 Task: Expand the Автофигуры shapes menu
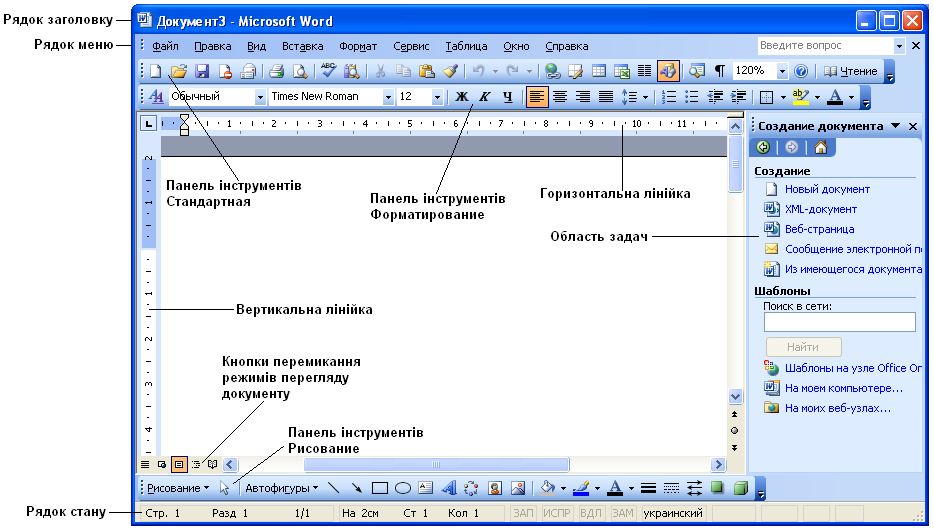click(x=281, y=488)
